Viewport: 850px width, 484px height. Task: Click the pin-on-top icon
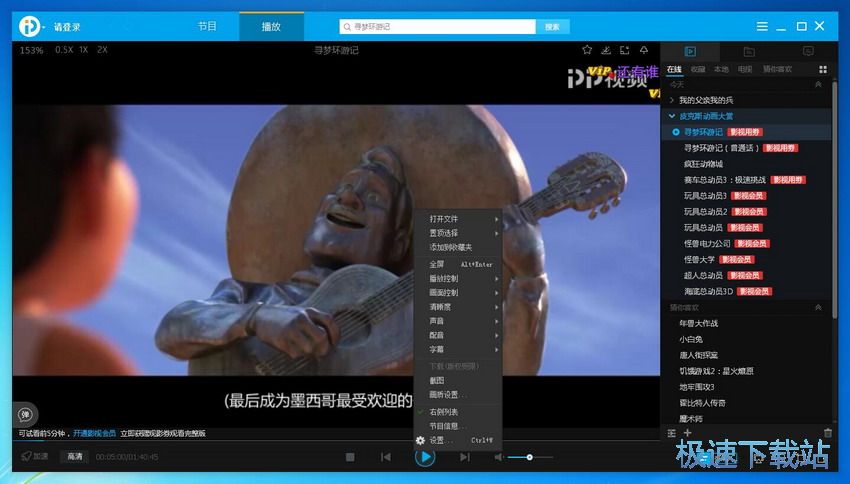pyautogui.click(x=643, y=50)
